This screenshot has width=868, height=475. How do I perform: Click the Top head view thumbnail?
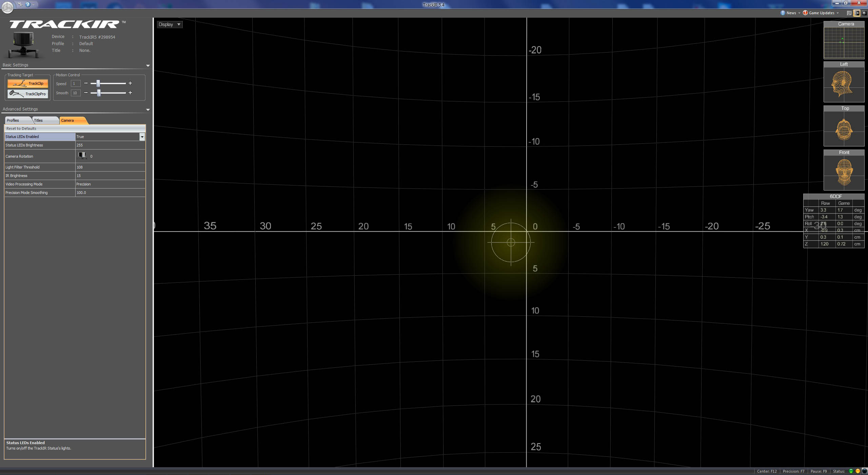click(844, 128)
